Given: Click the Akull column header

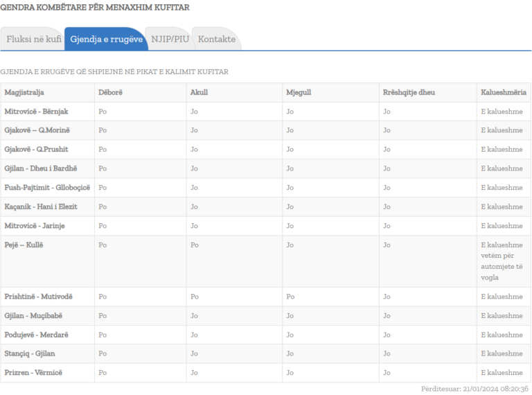Looking at the screenshot, I should tap(199, 92).
